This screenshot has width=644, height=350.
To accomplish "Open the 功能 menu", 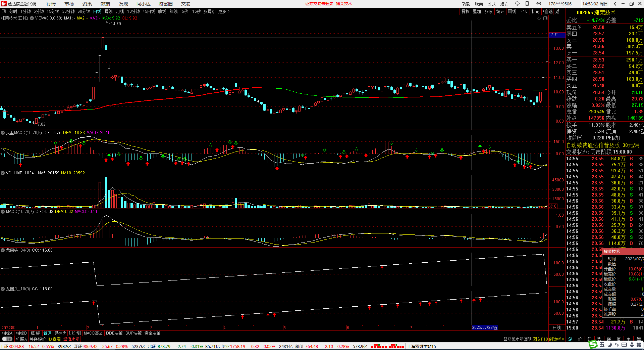I will coord(466,4).
